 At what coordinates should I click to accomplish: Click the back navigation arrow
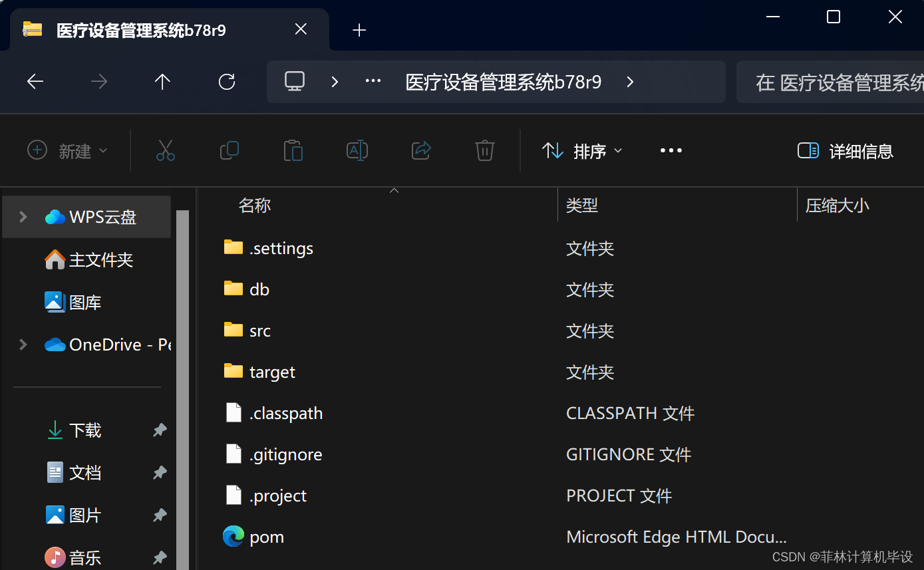(35, 81)
